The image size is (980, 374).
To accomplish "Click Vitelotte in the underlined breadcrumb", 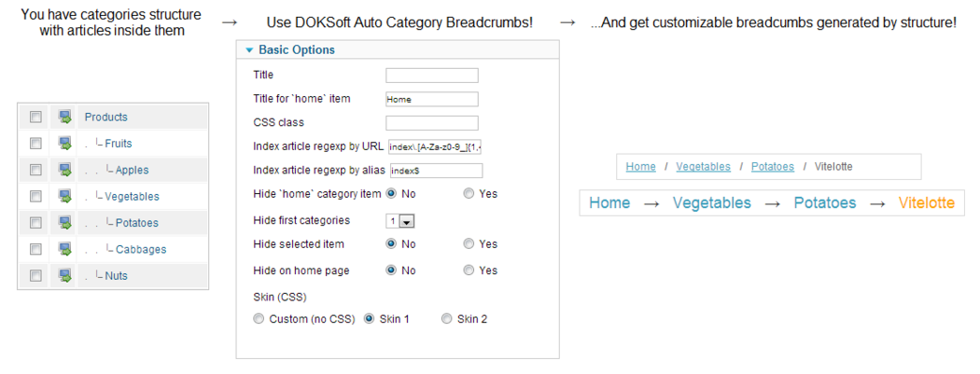I will [x=833, y=167].
